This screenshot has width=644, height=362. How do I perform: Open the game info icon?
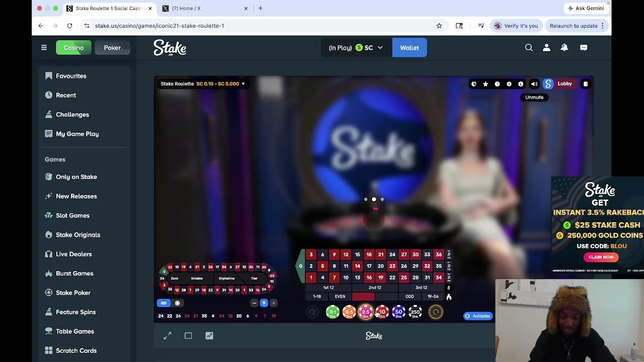click(521, 84)
